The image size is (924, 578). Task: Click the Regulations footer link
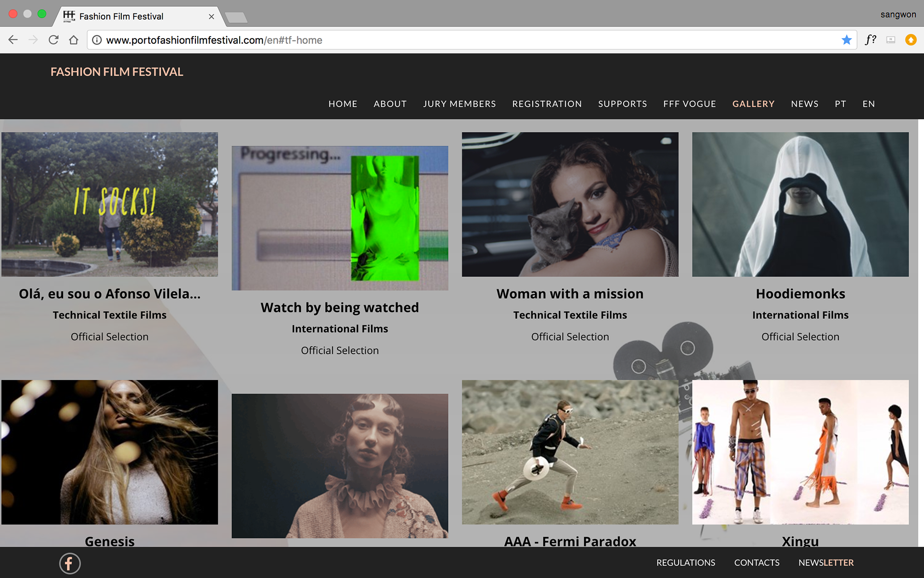[x=685, y=563]
